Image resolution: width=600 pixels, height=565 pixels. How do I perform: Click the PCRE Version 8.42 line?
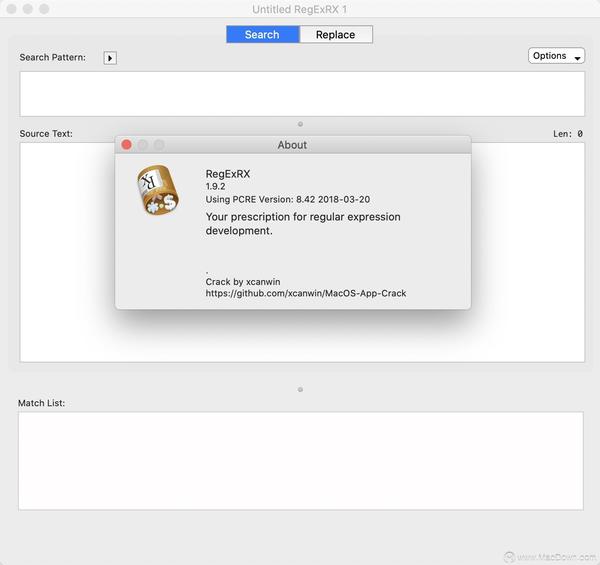[x=288, y=199]
